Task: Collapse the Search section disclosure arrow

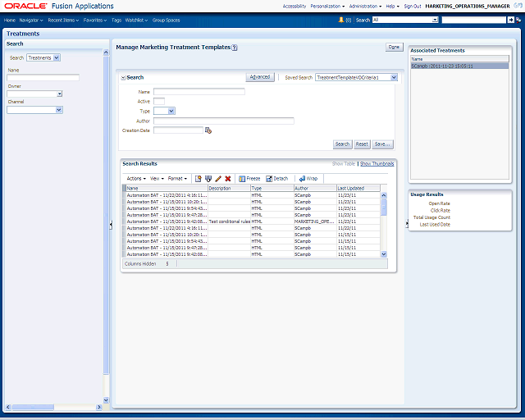Action: (123, 78)
